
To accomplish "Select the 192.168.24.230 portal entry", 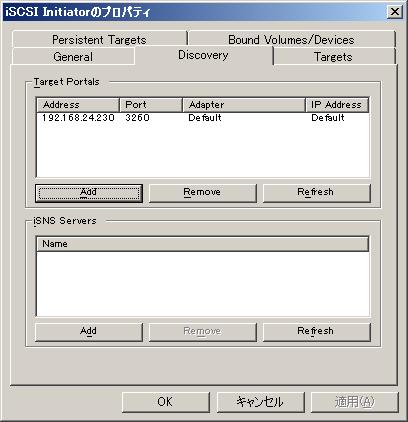I will [78, 118].
